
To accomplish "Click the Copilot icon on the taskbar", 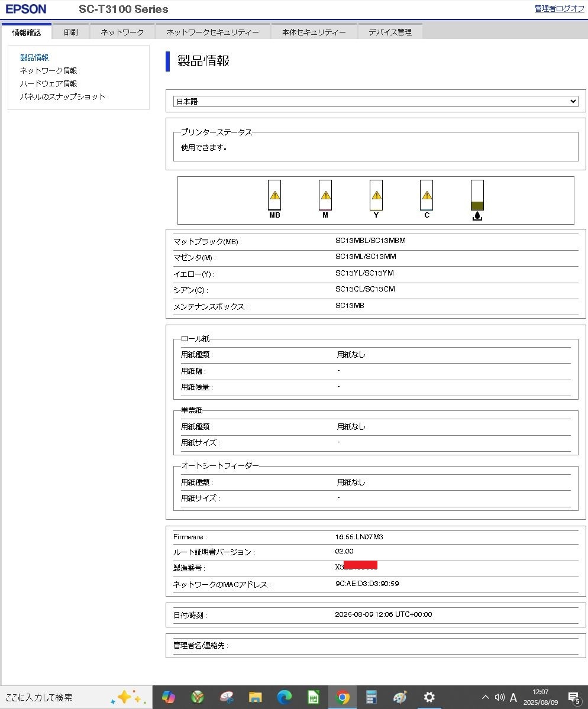I will 169,697.
